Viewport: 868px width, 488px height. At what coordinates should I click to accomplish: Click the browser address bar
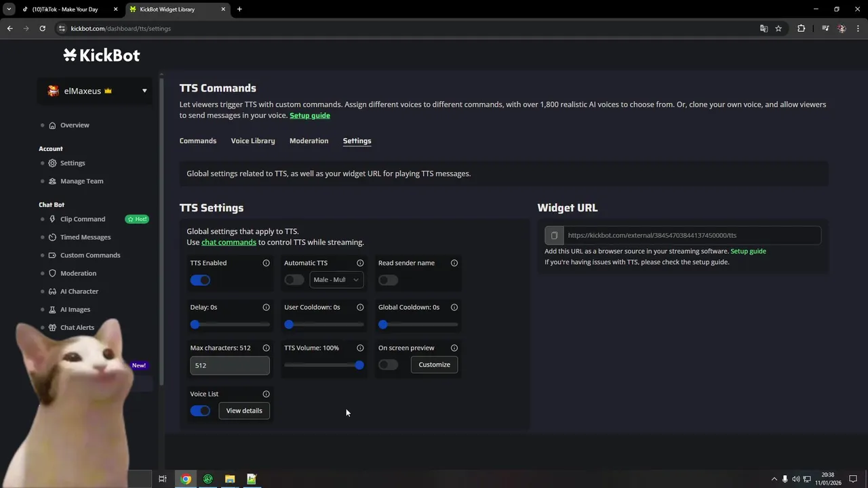point(407,28)
